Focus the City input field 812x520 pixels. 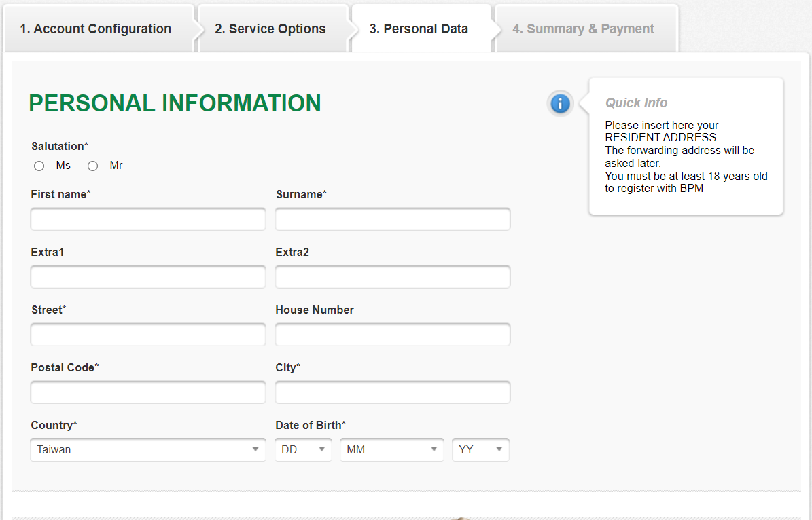click(x=393, y=392)
